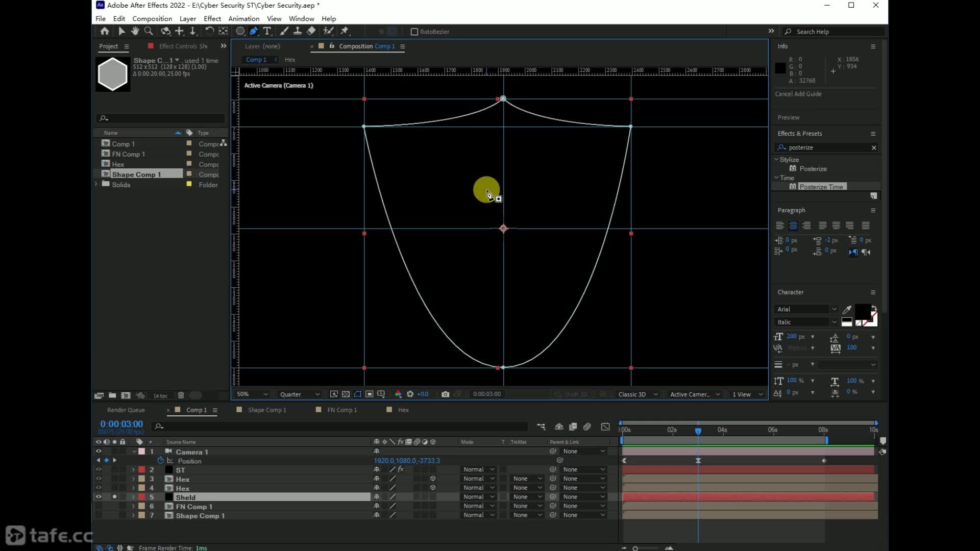Open the Composition menu
This screenshot has width=980, height=551.
[x=152, y=18]
